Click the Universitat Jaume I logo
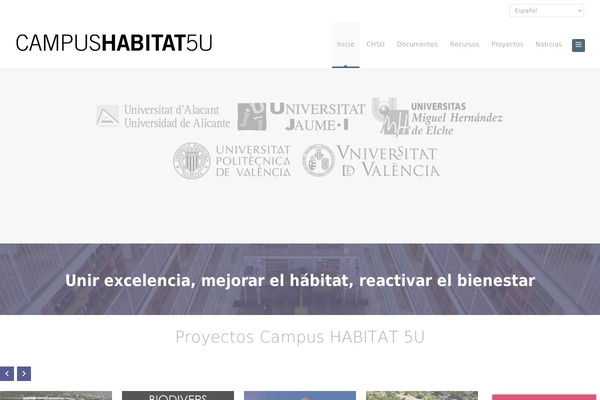This screenshot has width=600, height=400. pyautogui.click(x=301, y=116)
